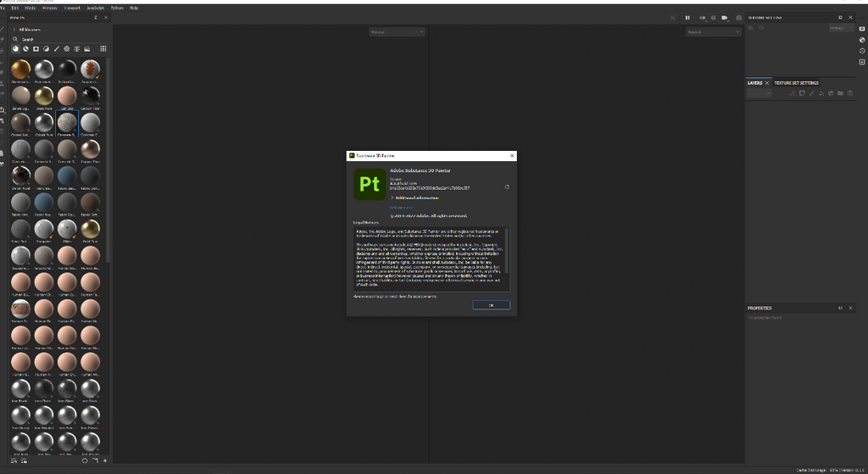Open right viewport Material channel dropdown
The height and width of the screenshot is (474, 868).
(713, 32)
